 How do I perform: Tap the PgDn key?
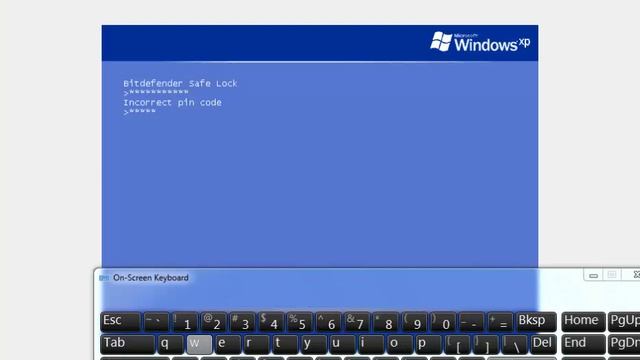click(624, 344)
